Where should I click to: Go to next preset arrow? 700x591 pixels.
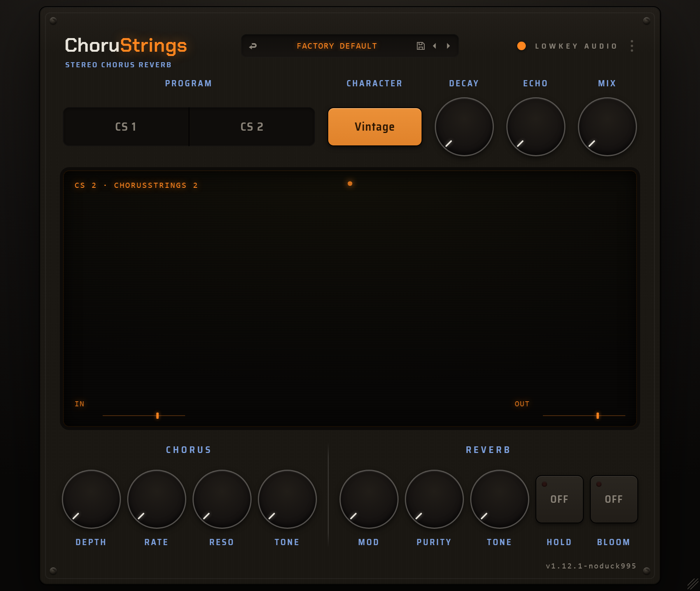448,46
